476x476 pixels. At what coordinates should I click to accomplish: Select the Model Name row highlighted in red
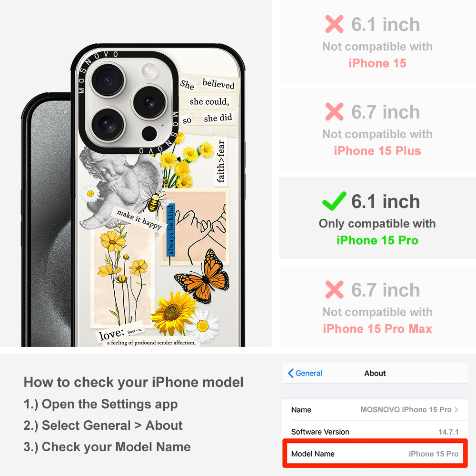pyautogui.click(x=375, y=454)
